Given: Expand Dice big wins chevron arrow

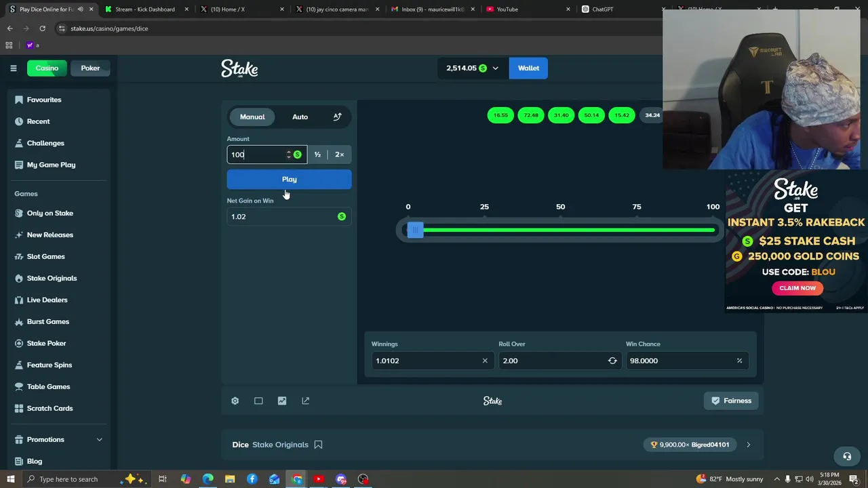Looking at the screenshot, I should 749,445.
